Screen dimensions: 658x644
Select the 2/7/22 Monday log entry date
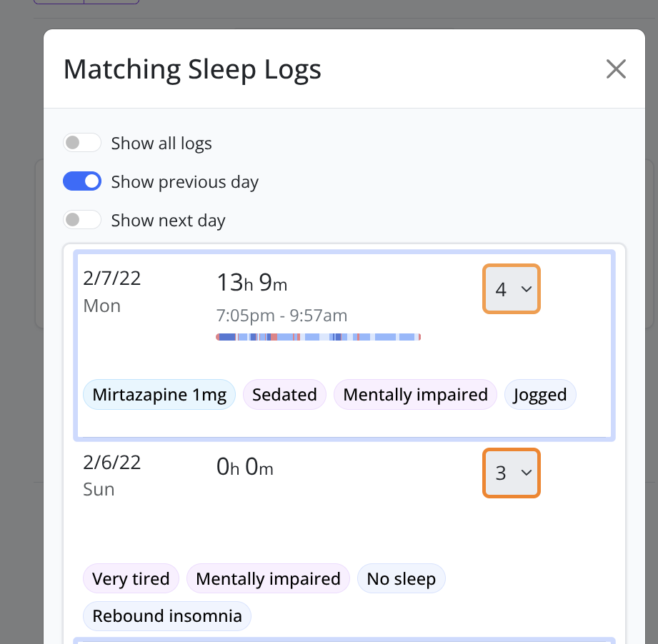pos(112,278)
